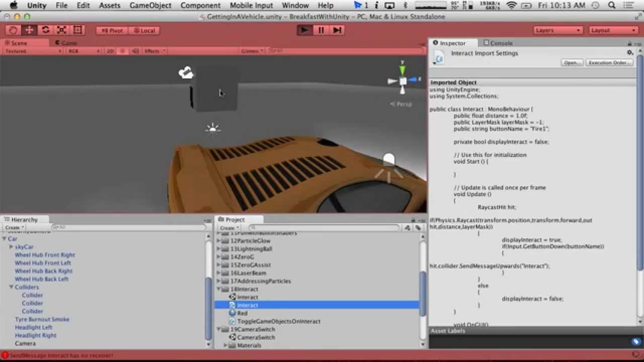Open the Layout dropdown
Image resolution: width=644 pixels, height=362 pixels.
(x=613, y=30)
